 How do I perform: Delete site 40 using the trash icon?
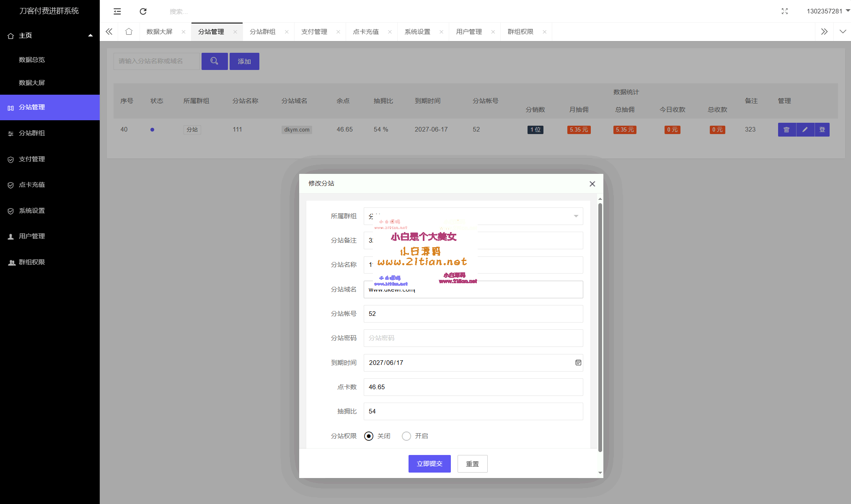(x=786, y=129)
